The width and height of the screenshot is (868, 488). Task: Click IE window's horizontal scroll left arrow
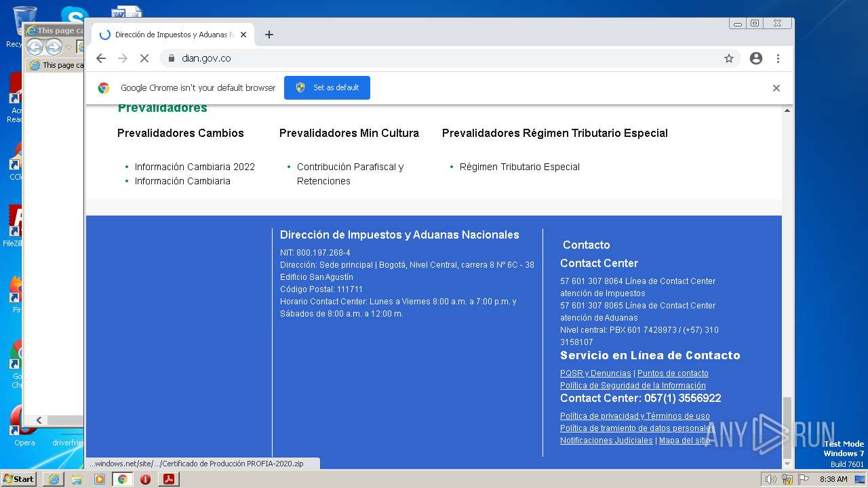39,420
